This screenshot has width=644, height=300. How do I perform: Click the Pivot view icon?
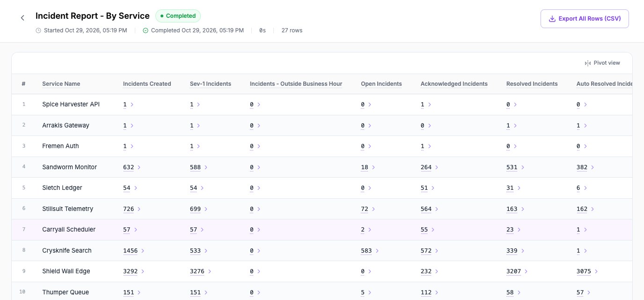pos(588,63)
